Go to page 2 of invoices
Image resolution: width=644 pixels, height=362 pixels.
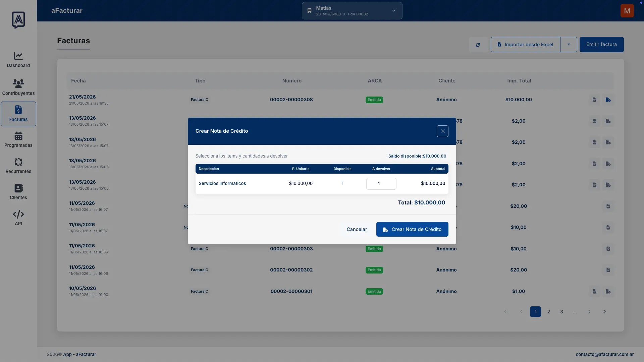[549, 312]
